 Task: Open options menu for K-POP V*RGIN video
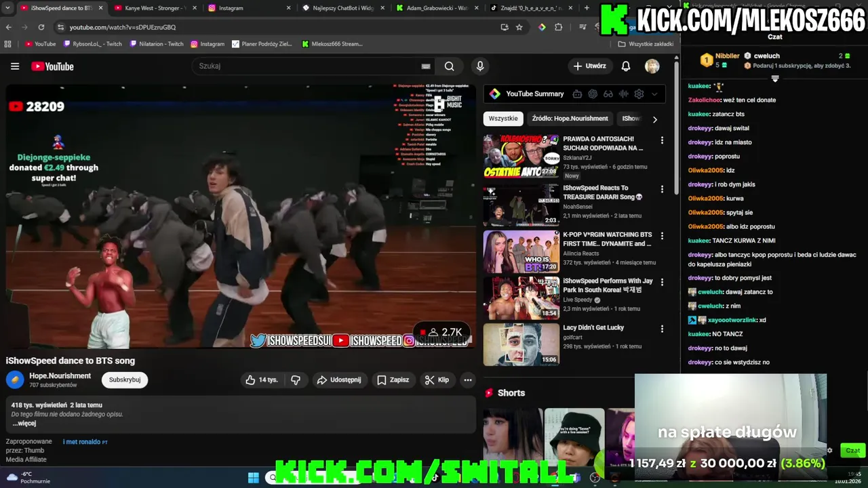662,236
